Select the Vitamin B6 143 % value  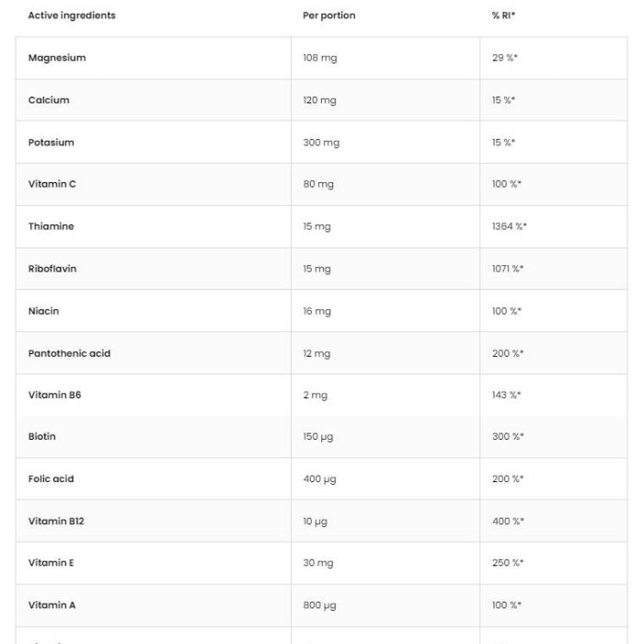tap(506, 395)
